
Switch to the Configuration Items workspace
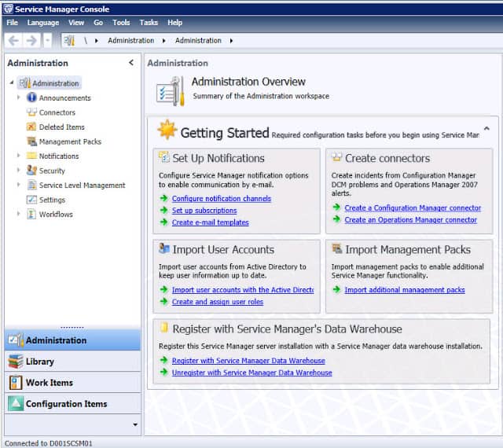pyautogui.click(x=73, y=404)
